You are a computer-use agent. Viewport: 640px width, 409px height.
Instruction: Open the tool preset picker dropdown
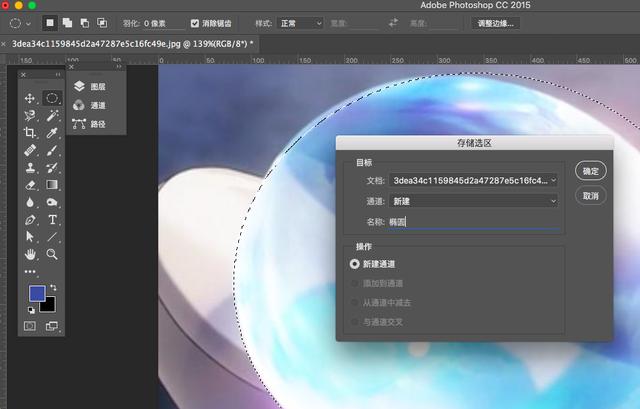click(x=28, y=24)
